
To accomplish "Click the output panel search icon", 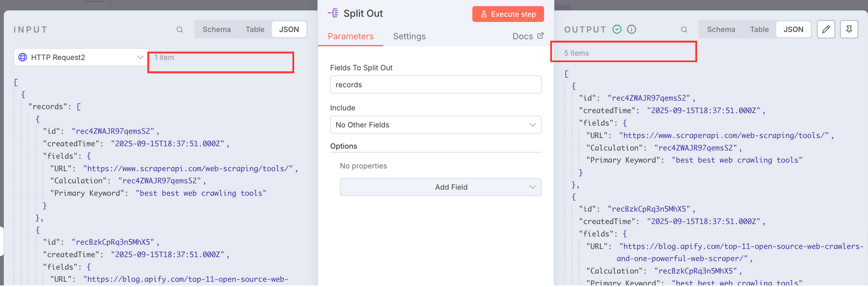I will (684, 30).
